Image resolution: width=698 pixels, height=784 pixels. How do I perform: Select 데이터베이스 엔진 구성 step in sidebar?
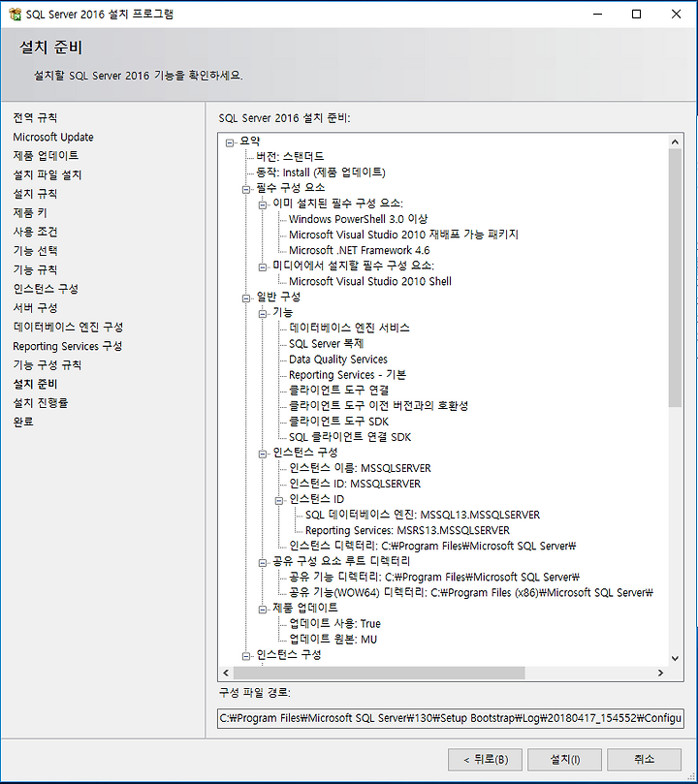pos(68,327)
